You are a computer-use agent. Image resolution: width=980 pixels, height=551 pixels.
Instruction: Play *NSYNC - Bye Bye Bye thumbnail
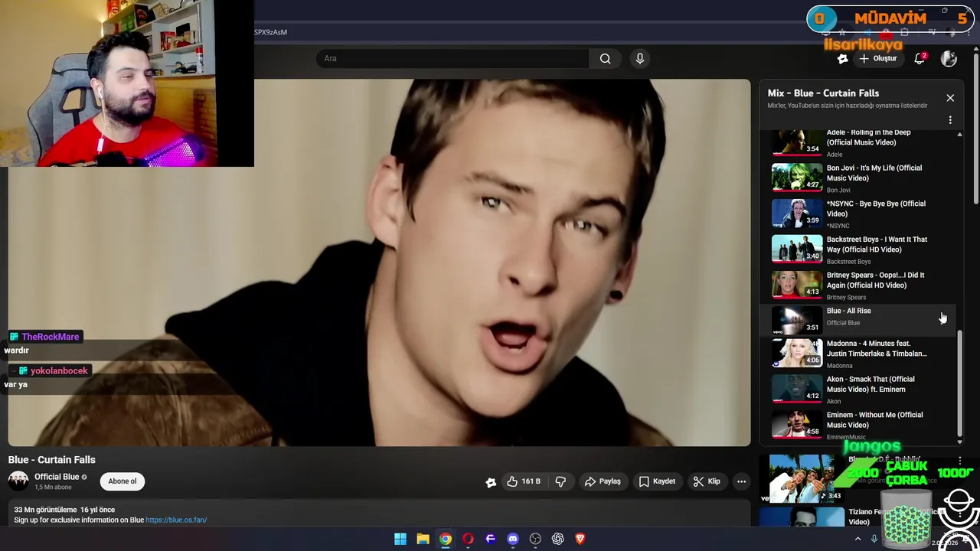[x=797, y=214]
